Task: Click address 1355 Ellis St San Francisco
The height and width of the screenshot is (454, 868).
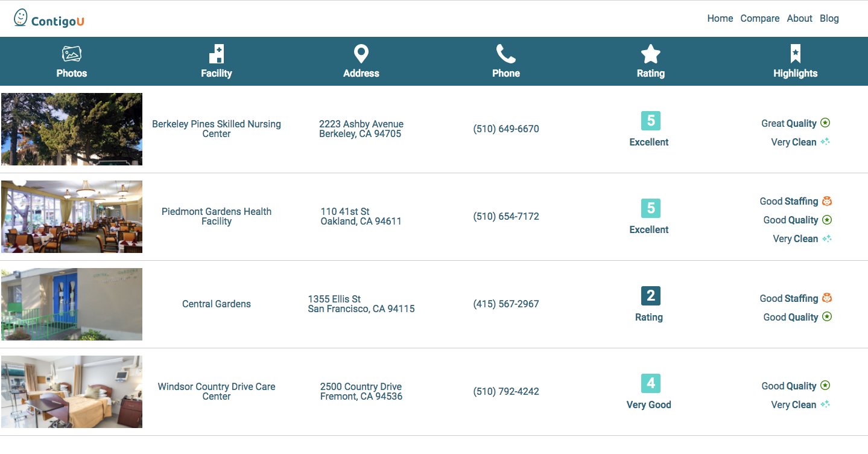Action: pyautogui.click(x=361, y=304)
